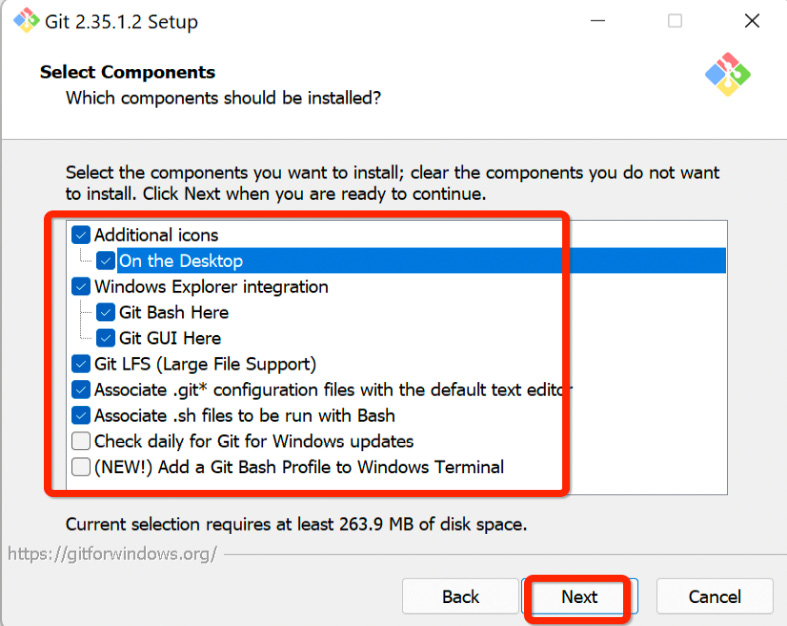Screen dimensions: 787x626
Task: Select Associate .sh files label text
Action: click(x=244, y=416)
